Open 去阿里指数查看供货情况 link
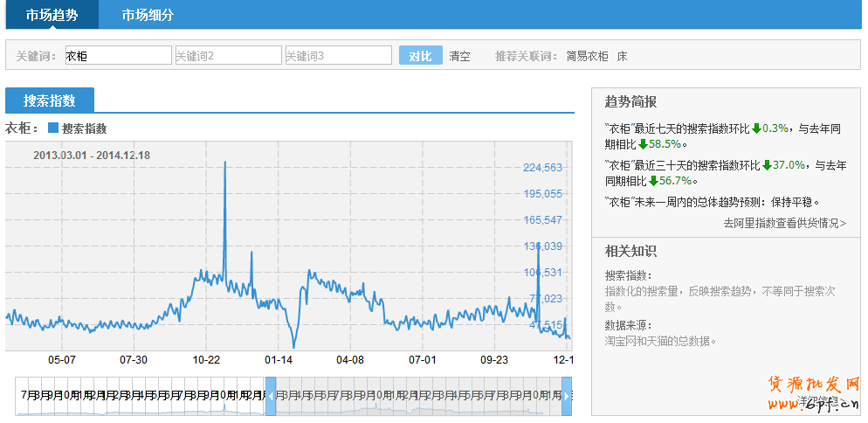Image resolution: width=868 pixels, height=423 pixels. coord(784,223)
